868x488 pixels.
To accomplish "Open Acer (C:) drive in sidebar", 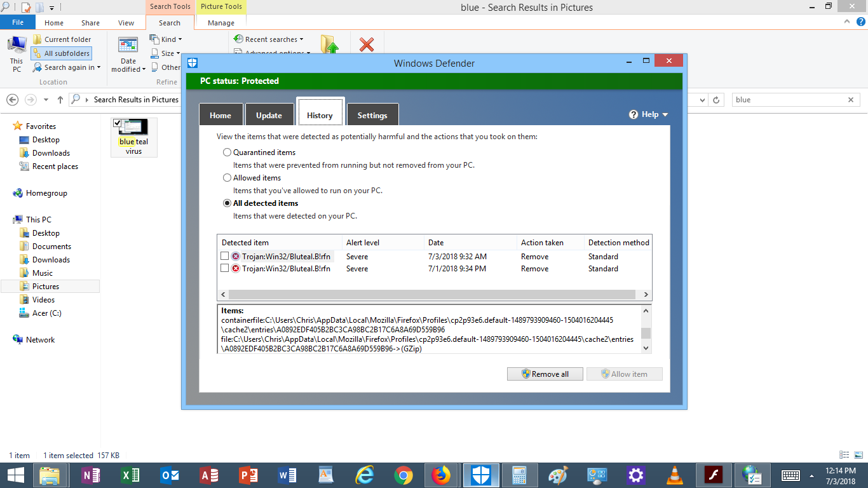I will [x=46, y=313].
